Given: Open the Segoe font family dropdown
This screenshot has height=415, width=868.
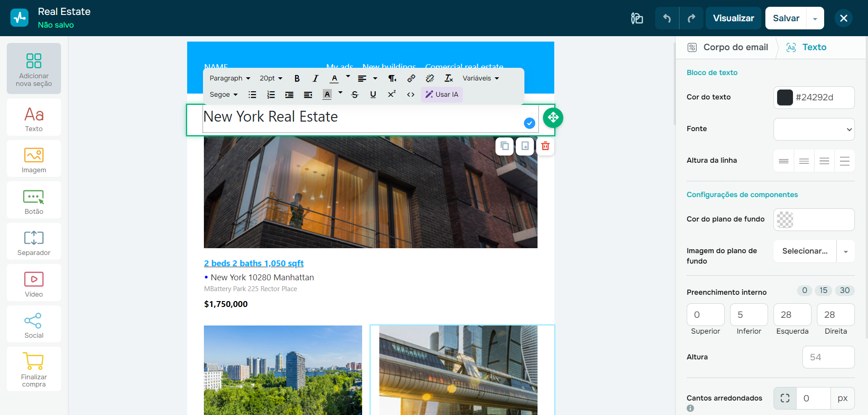Looking at the screenshot, I should click(x=223, y=94).
